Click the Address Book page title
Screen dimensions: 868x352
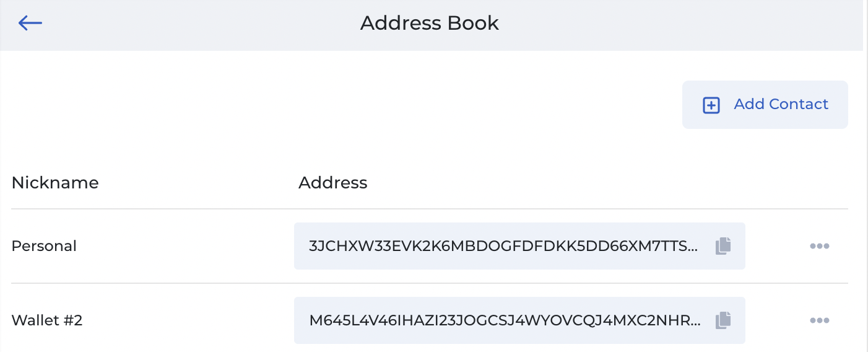[429, 24]
